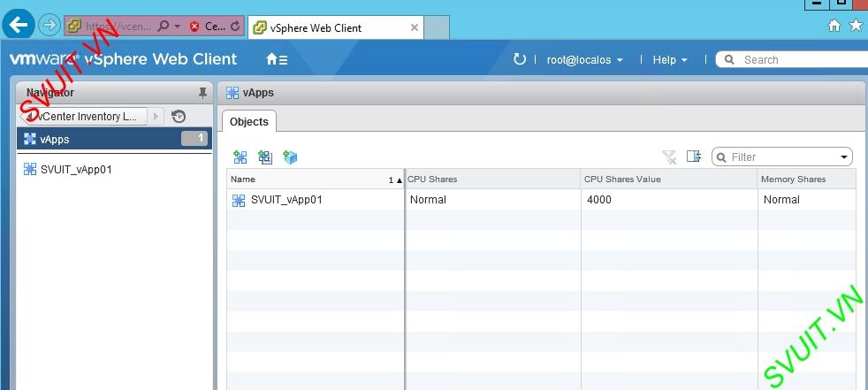Pin the Navigator panel
The image size is (868, 390).
click(202, 93)
